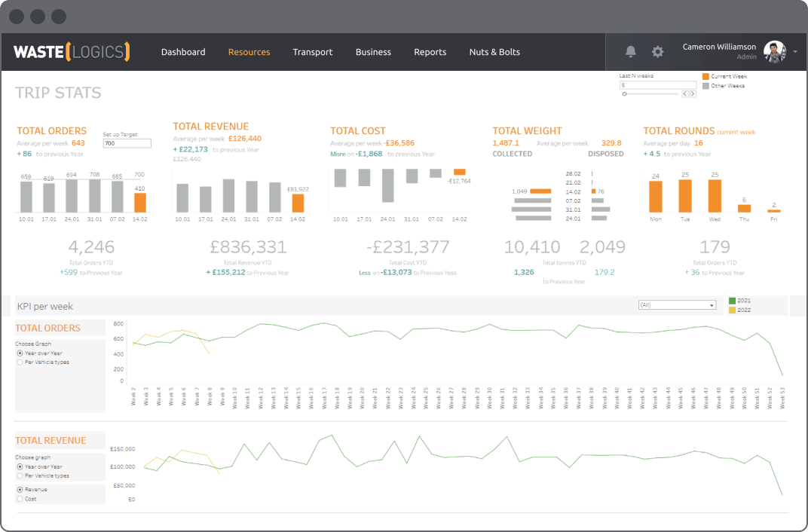808x532 pixels.
Task: Open the (All) KPI filter dropdown
Action: pos(677,305)
